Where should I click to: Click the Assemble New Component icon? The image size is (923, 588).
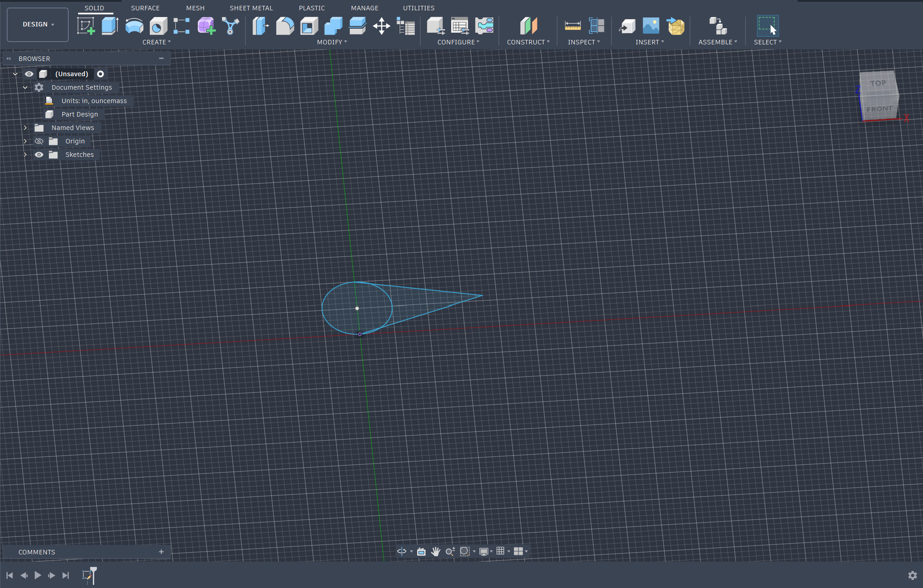pyautogui.click(x=718, y=26)
